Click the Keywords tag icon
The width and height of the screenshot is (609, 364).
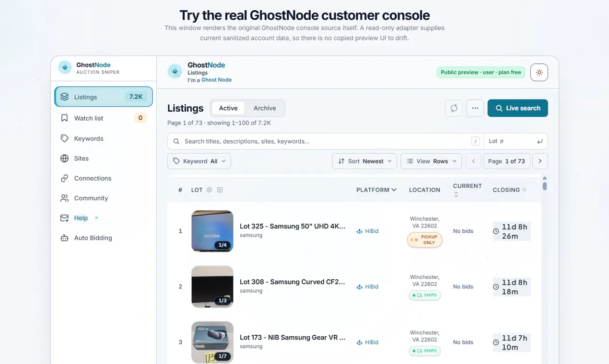tap(64, 138)
